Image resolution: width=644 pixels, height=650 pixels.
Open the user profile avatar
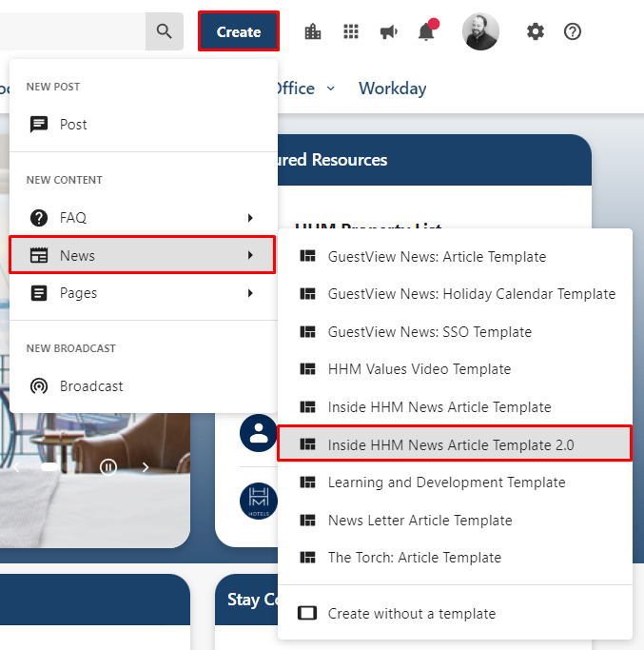(x=480, y=31)
